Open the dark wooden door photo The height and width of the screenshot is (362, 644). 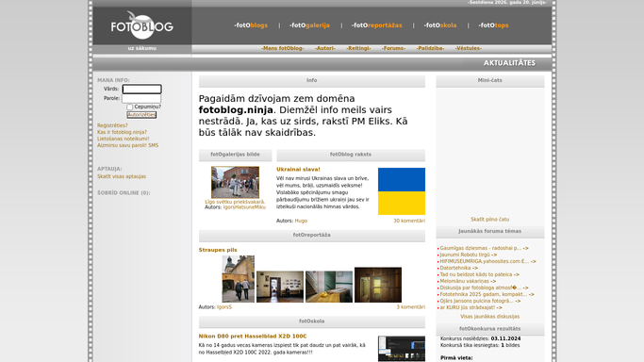pyautogui.click(x=378, y=285)
